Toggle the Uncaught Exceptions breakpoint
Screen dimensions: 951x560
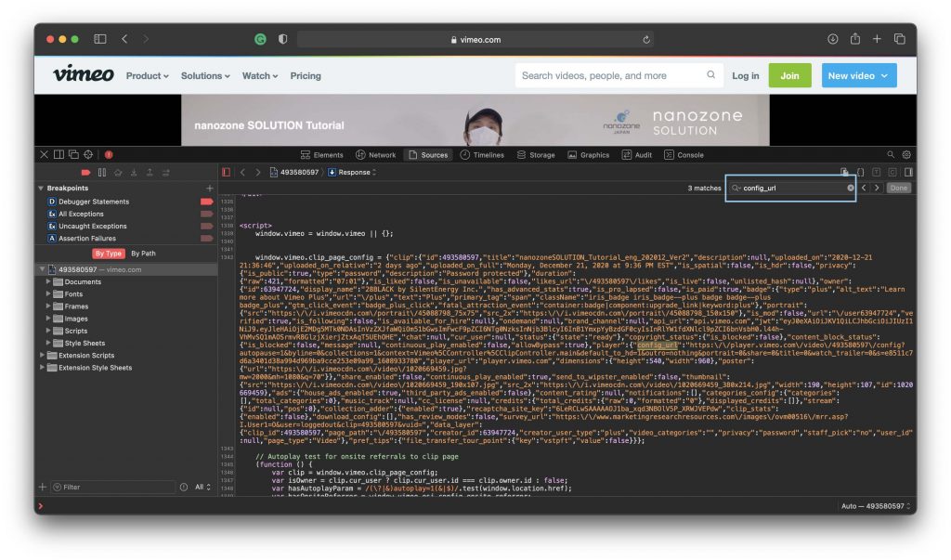pyautogui.click(x=207, y=226)
